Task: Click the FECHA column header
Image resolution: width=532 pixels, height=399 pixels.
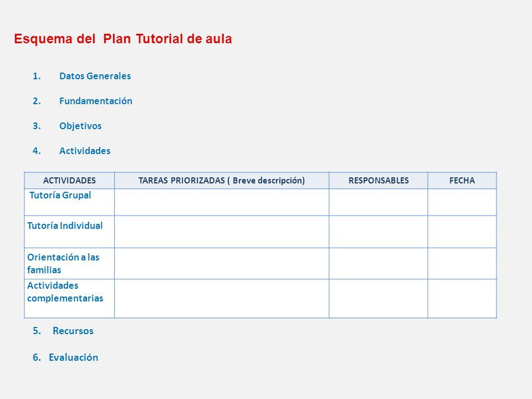Action: [462, 181]
